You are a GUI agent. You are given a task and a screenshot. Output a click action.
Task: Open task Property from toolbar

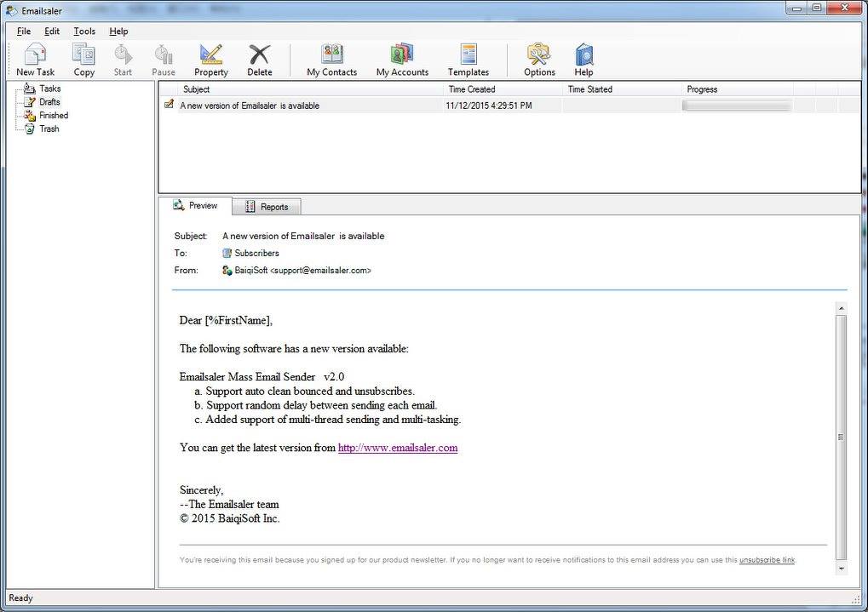click(x=211, y=60)
